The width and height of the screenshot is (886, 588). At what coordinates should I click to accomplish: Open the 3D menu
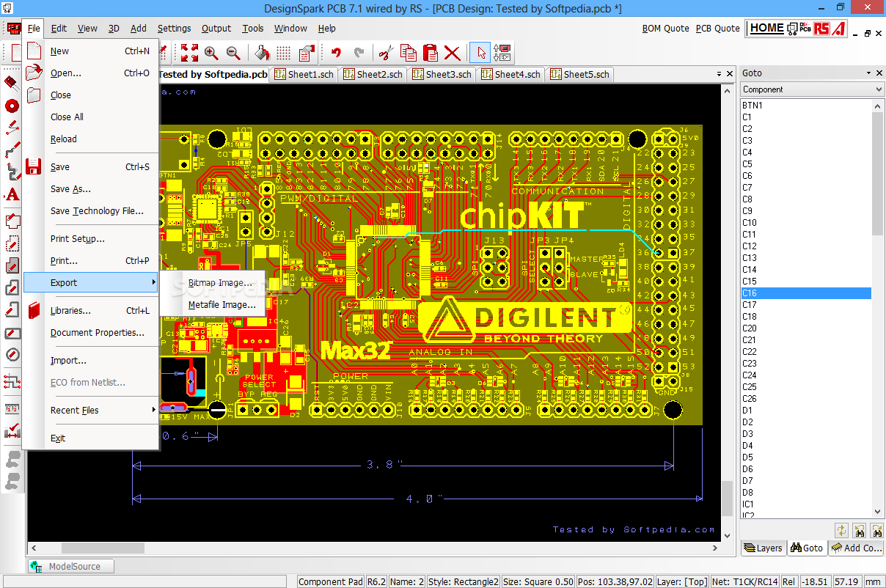[114, 29]
